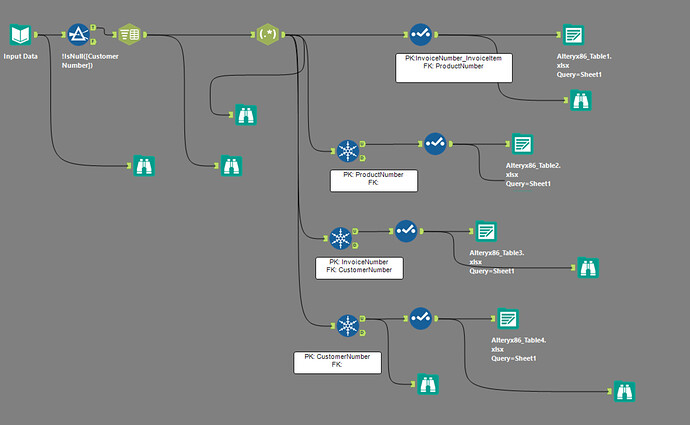Select the green Text To Columns tool
690x425 pixels.
(x=129, y=35)
